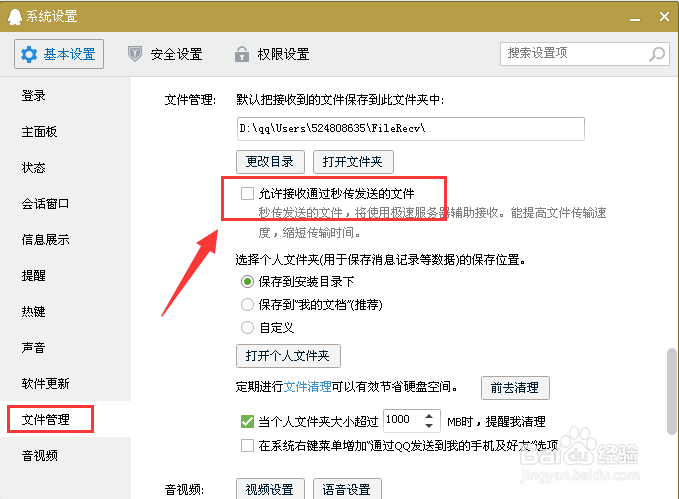The height and width of the screenshot is (499, 679).
Task: Click the 视频设置 button
Action: click(270, 489)
